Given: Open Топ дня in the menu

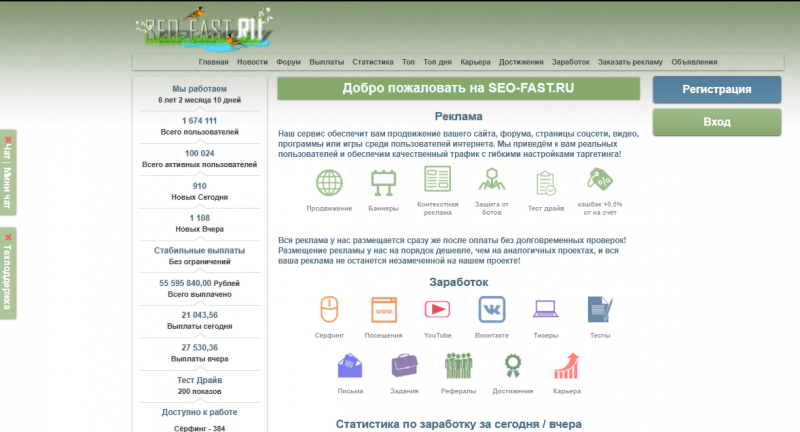Looking at the screenshot, I should [437, 62].
